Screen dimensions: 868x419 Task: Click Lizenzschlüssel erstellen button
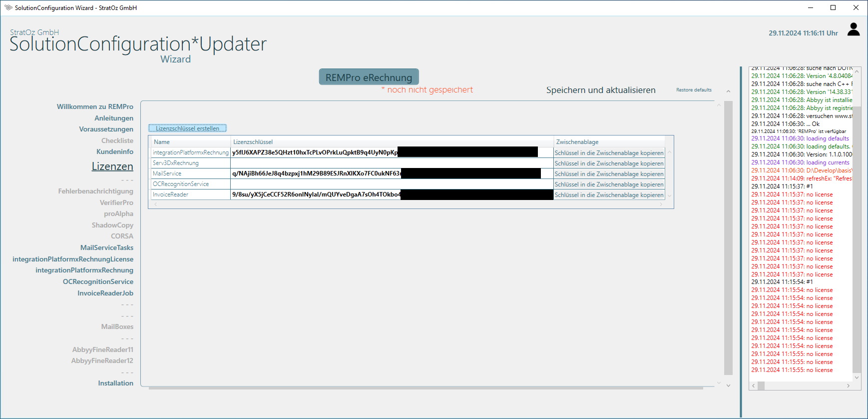coord(187,128)
